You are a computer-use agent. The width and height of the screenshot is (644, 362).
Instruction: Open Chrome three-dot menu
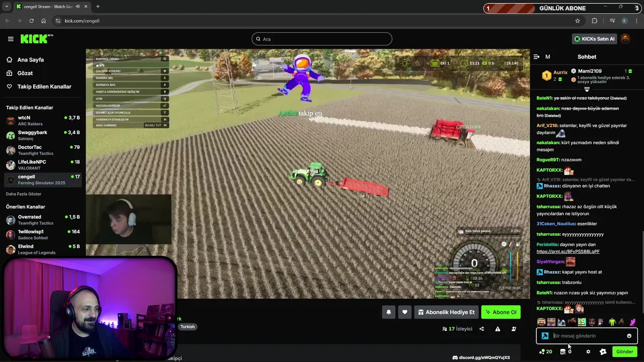pyautogui.click(x=637, y=21)
